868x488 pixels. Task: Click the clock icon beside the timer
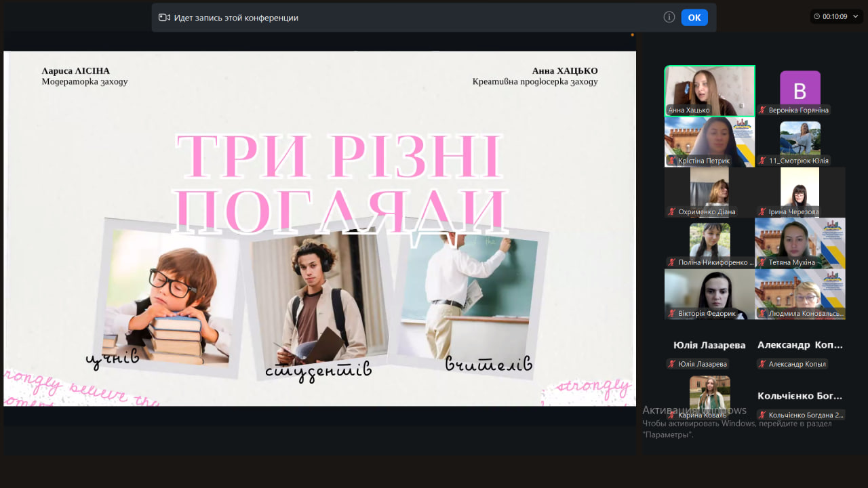point(817,16)
